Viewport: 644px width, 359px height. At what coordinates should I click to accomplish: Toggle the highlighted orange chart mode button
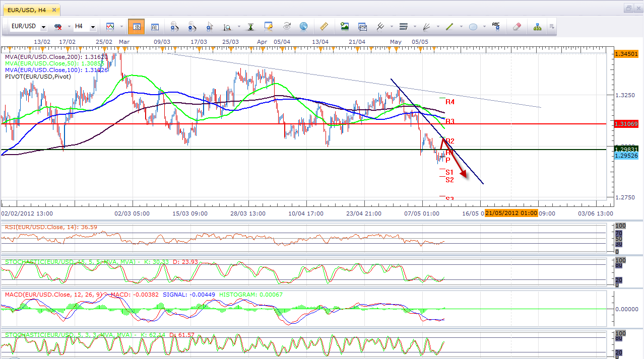coord(137,26)
